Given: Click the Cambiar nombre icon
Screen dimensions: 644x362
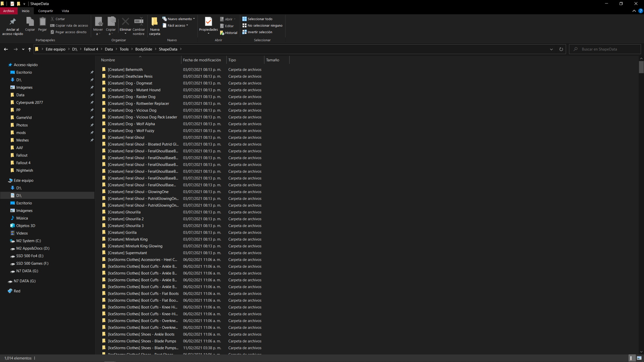Looking at the screenshot, I should (x=139, y=22).
